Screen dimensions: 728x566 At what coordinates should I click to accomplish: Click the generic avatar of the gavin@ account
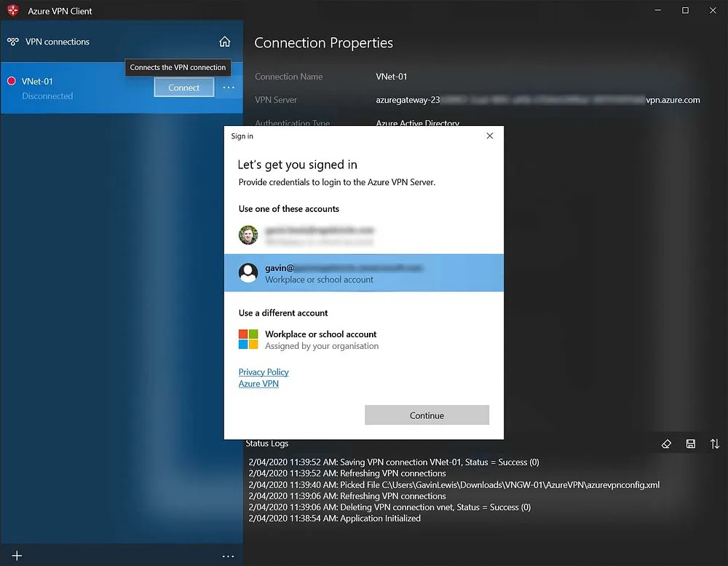(x=248, y=272)
